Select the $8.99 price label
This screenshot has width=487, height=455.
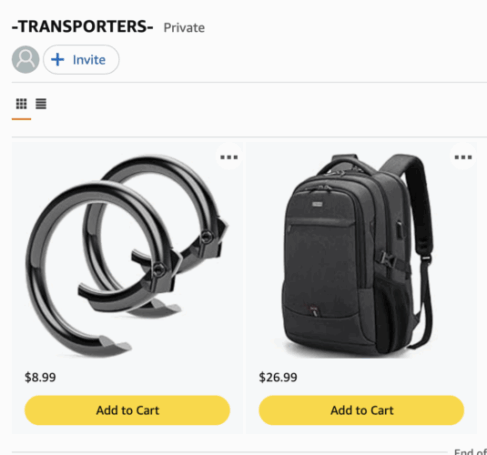click(40, 377)
